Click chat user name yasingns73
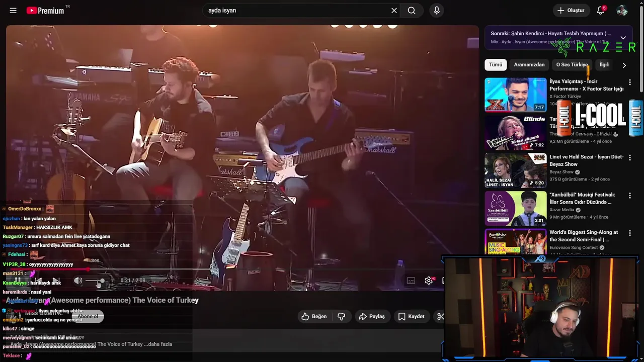The height and width of the screenshot is (362, 644). click(x=15, y=245)
